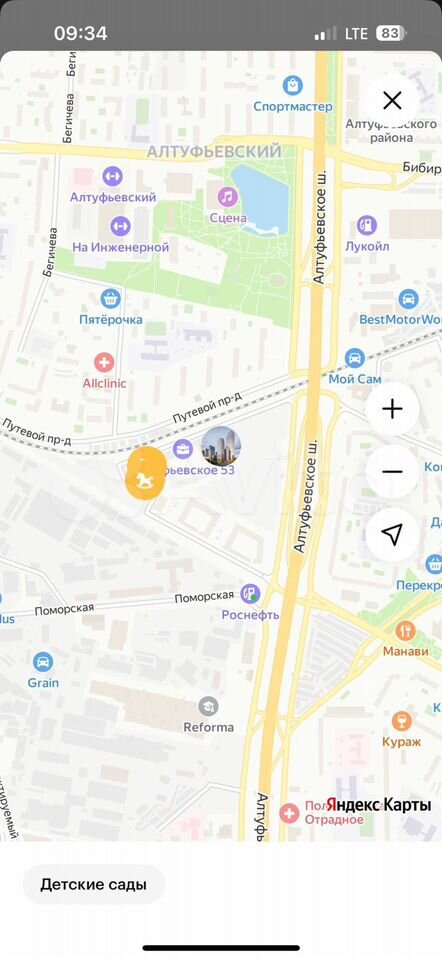
Task: Select the Детские сады category chip
Action: coord(94,885)
